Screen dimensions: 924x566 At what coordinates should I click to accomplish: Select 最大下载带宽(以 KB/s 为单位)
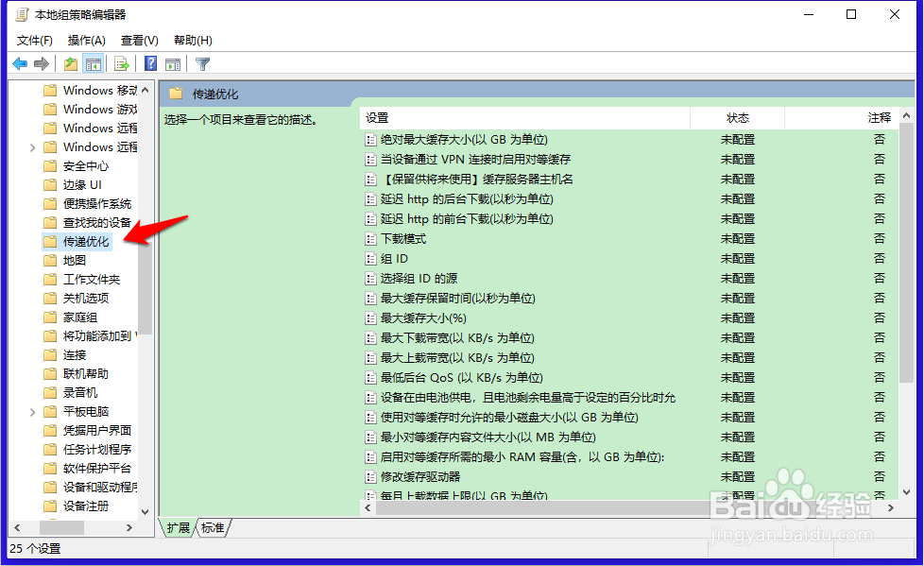click(x=457, y=338)
